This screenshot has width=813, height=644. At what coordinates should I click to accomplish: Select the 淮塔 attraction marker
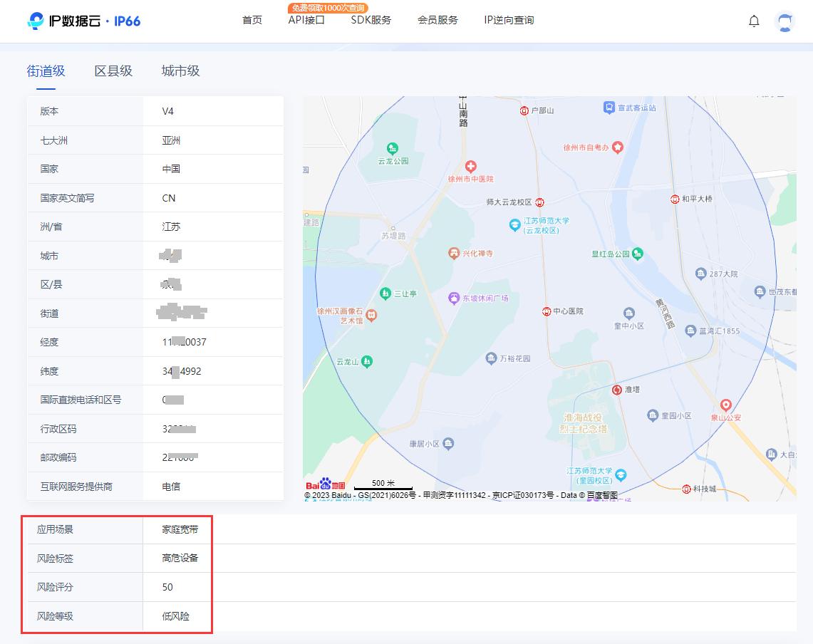(x=616, y=390)
